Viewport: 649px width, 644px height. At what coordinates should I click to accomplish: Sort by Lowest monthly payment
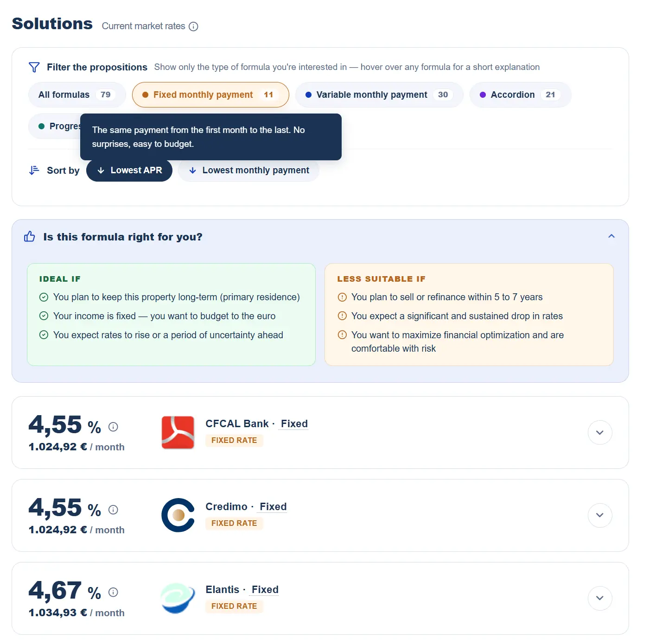click(248, 170)
